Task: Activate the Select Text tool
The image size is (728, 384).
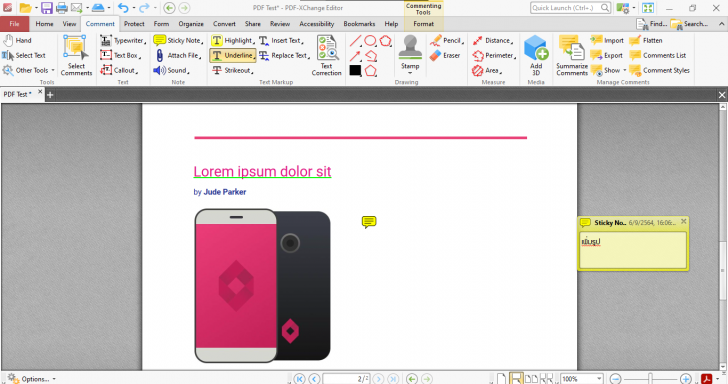Action: tap(24, 55)
